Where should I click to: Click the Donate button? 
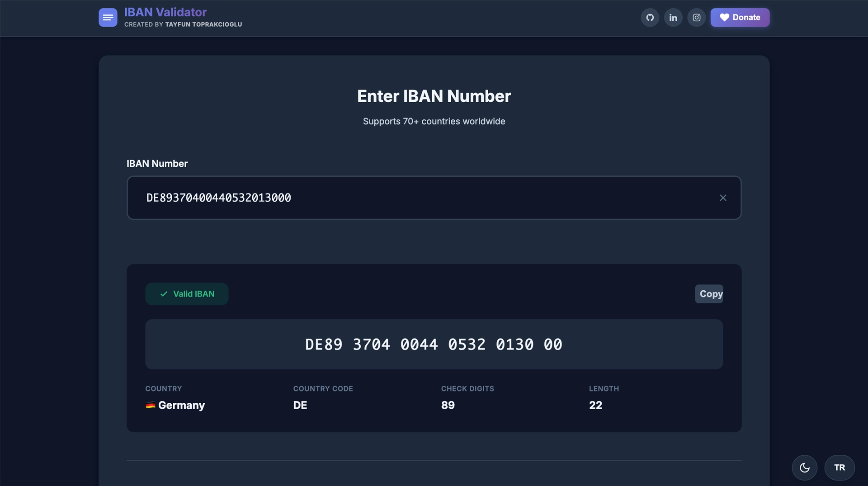[740, 18]
